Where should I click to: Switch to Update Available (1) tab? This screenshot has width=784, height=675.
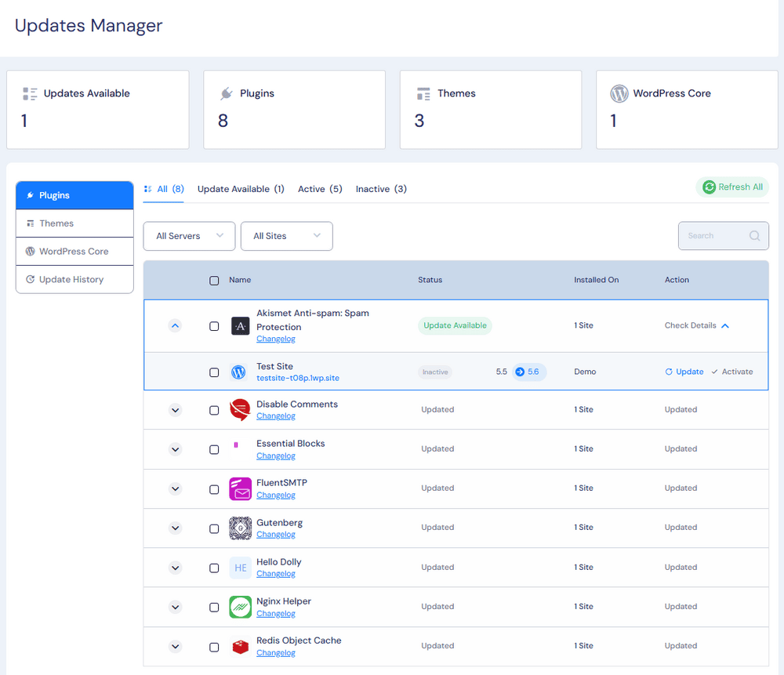click(241, 189)
